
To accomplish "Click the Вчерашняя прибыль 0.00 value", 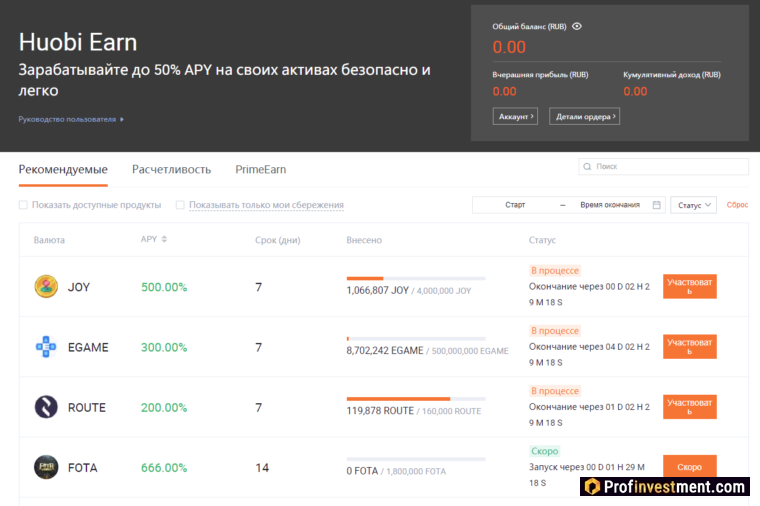I will (505, 91).
